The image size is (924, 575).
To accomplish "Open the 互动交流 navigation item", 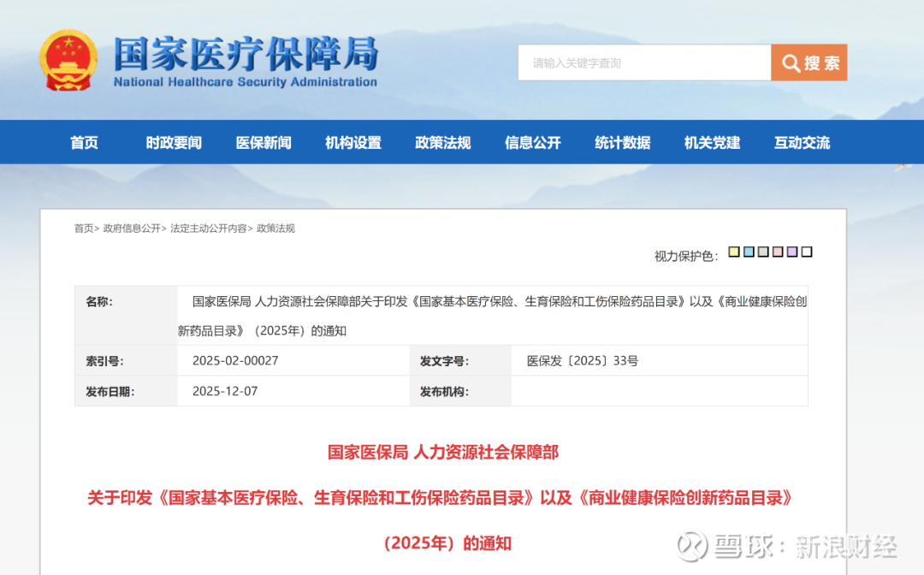I will click(802, 143).
